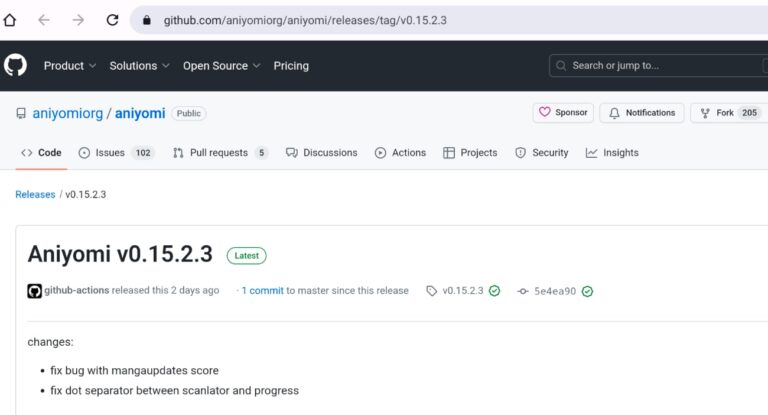Click the site info icon in address bar

147,20
